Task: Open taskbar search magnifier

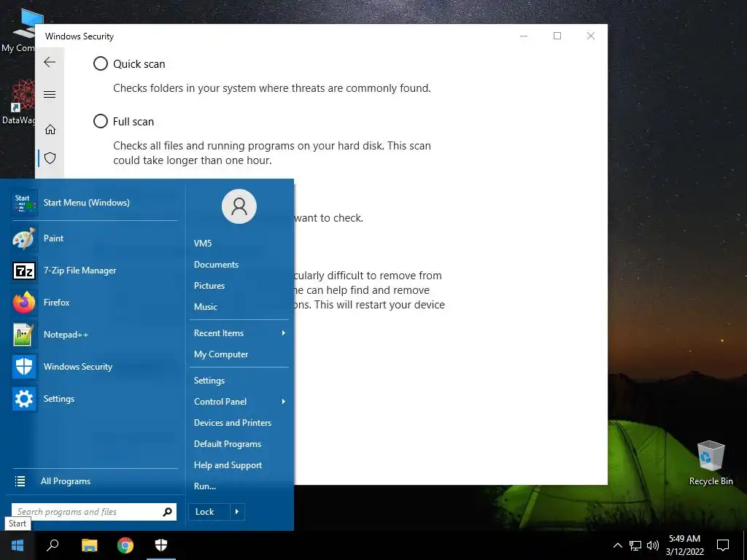Action: click(53, 545)
